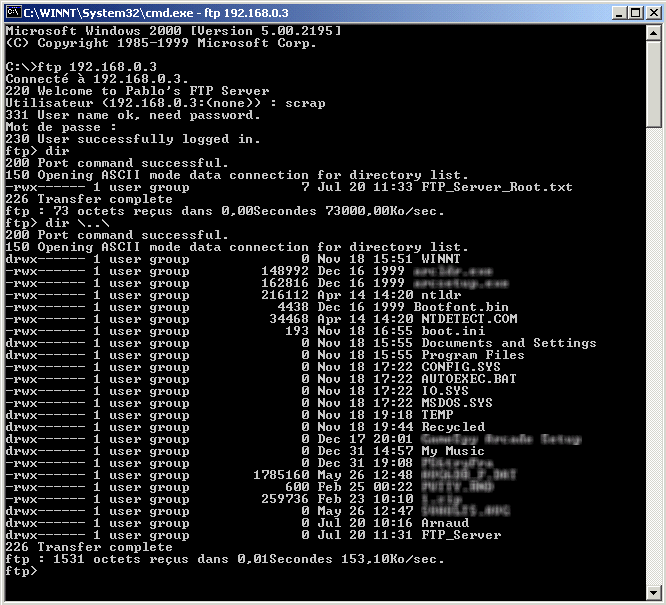666x605 pixels.
Task: Click the Bootfont.bin file name
Action: pyautogui.click(x=465, y=307)
